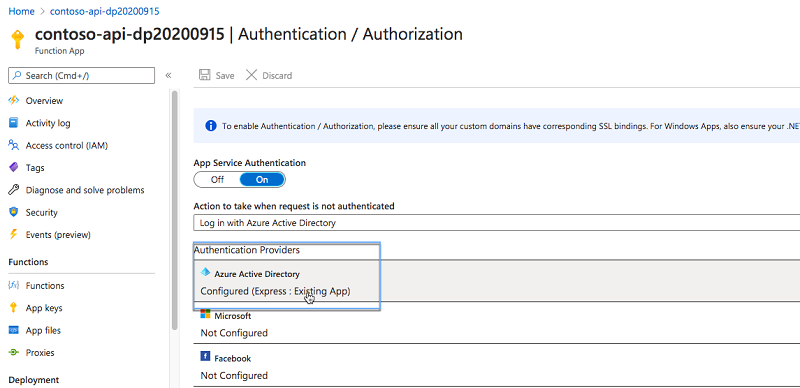Open Activity log in the sidebar

click(x=48, y=123)
